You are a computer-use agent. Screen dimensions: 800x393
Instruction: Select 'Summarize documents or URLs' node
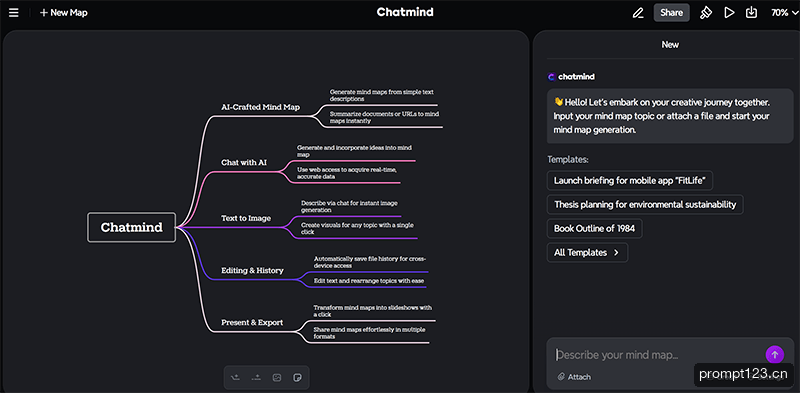(384, 117)
